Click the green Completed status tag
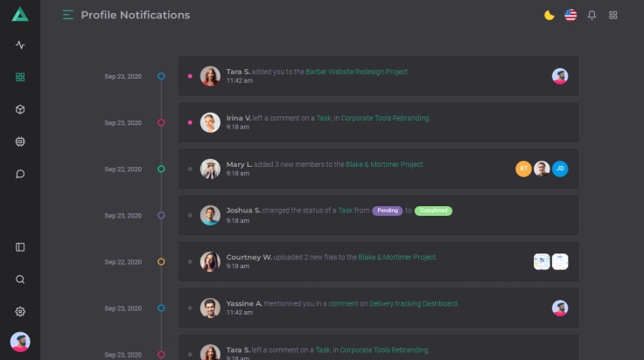The height and width of the screenshot is (360, 644). pyautogui.click(x=433, y=211)
